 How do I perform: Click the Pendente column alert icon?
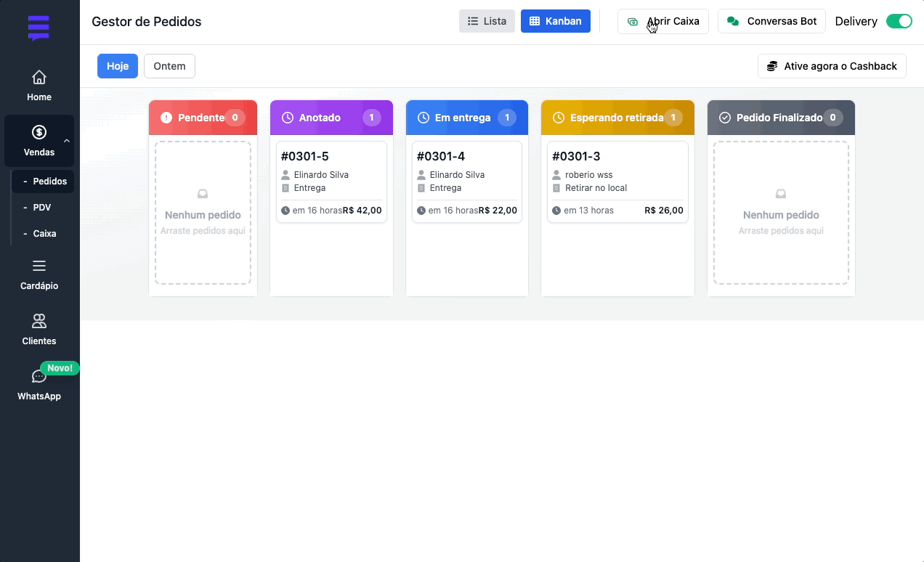pos(166,118)
